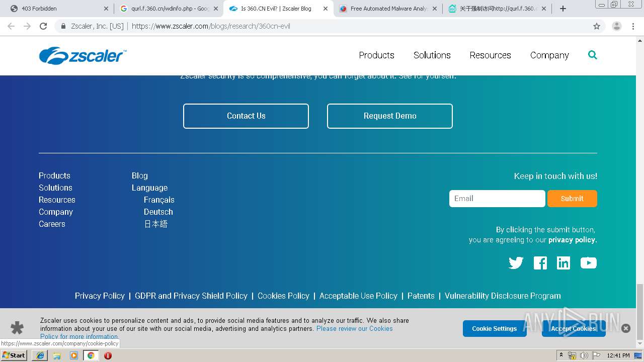The height and width of the screenshot is (362, 644).
Task: Bookmark this page with the star icon
Action: [x=597, y=26]
